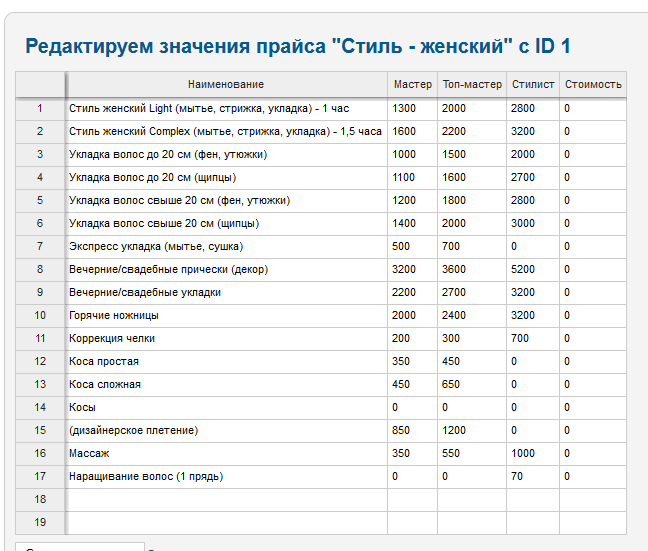This screenshot has height=551, width=648.
Task: Click empty Наименование cell in row 18
Action: click(226, 500)
